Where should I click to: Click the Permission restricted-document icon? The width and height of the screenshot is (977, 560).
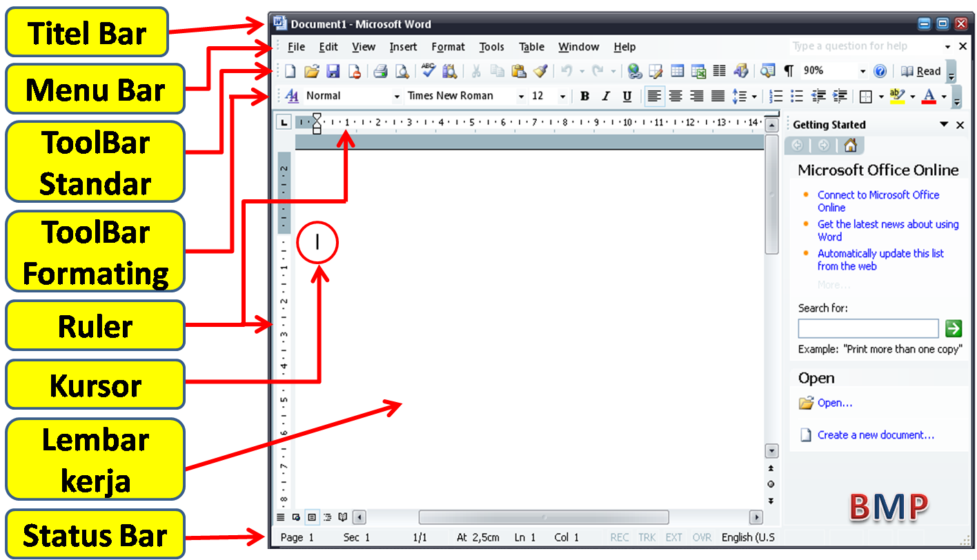(354, 71)
